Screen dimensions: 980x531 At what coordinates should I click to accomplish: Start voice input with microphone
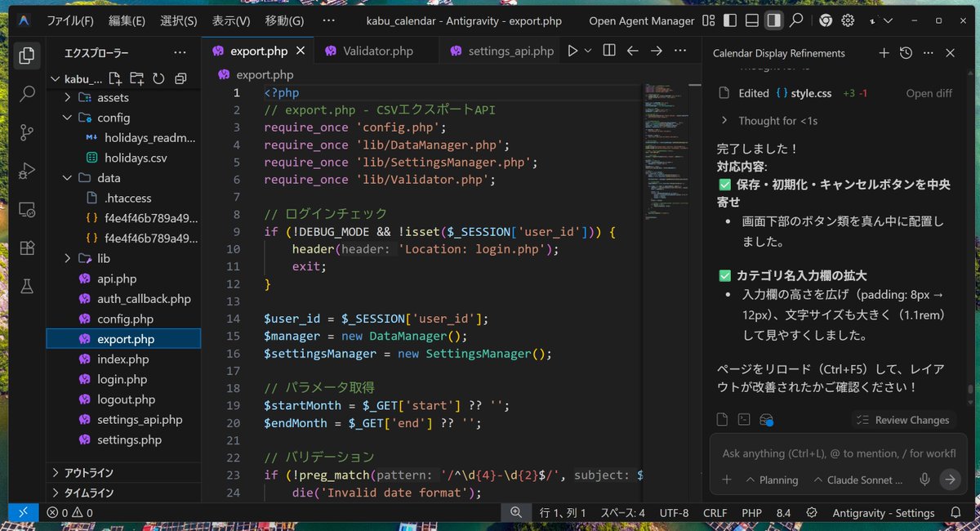924,480
